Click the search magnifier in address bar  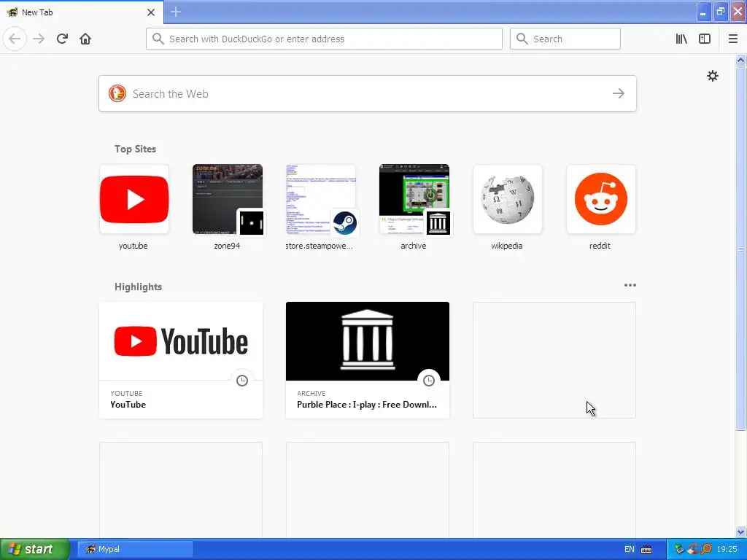(158, 39)
